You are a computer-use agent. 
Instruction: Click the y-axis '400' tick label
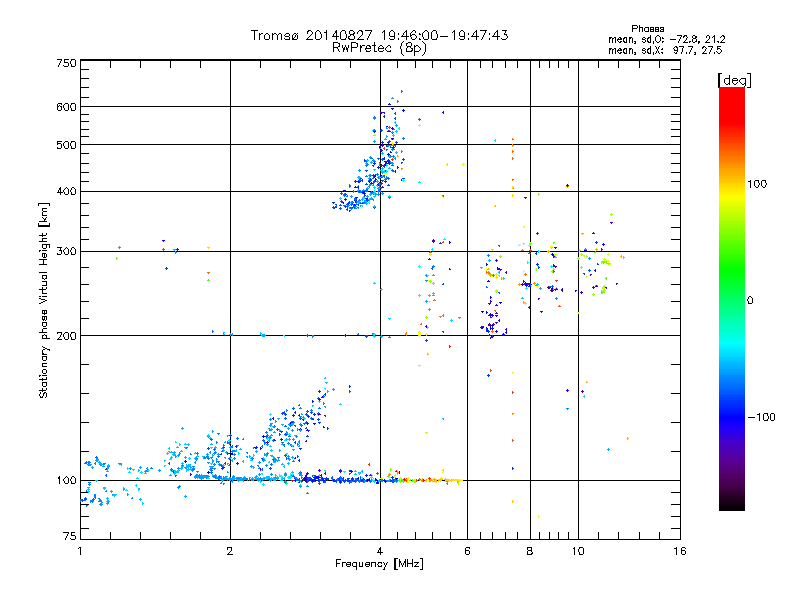(x=66, y=192)
